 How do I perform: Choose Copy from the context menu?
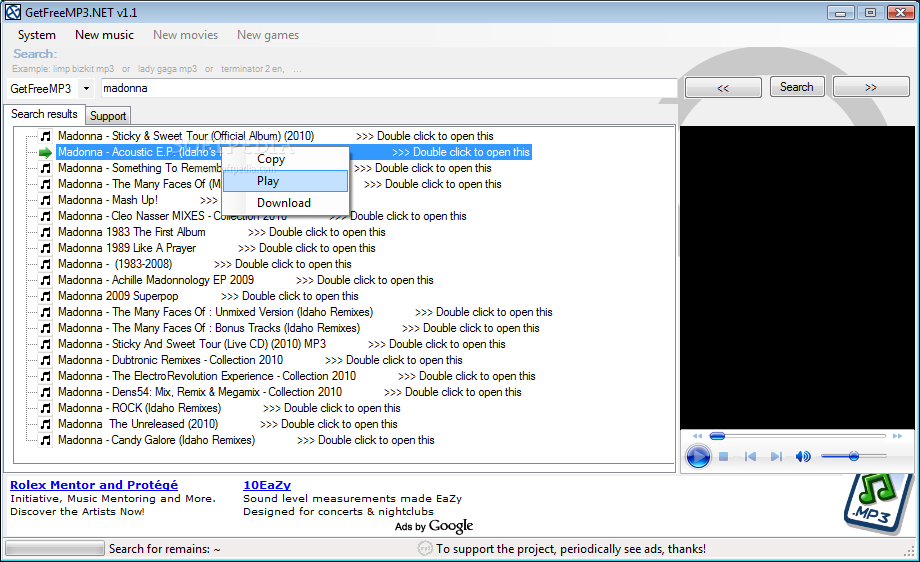[285, 160]
